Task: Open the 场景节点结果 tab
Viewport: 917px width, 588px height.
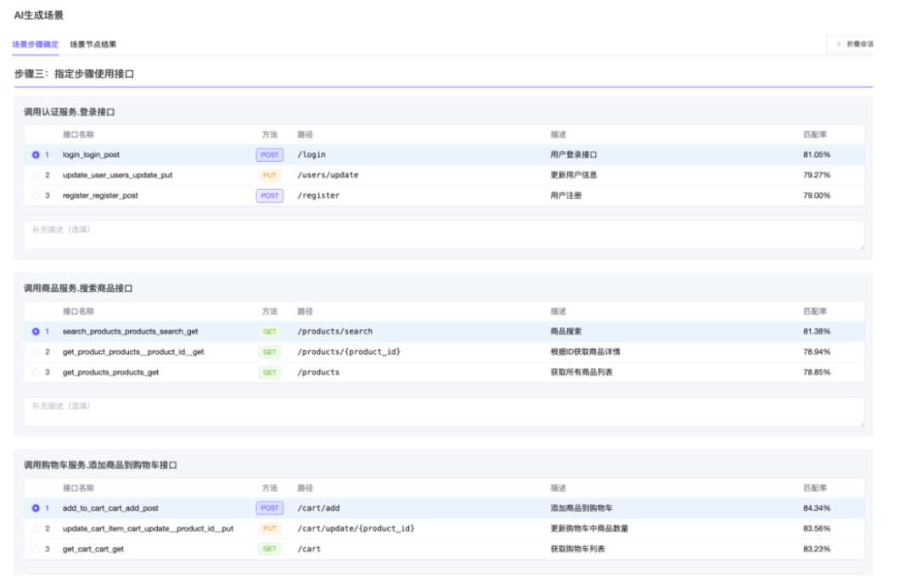Action: [93, 44]
